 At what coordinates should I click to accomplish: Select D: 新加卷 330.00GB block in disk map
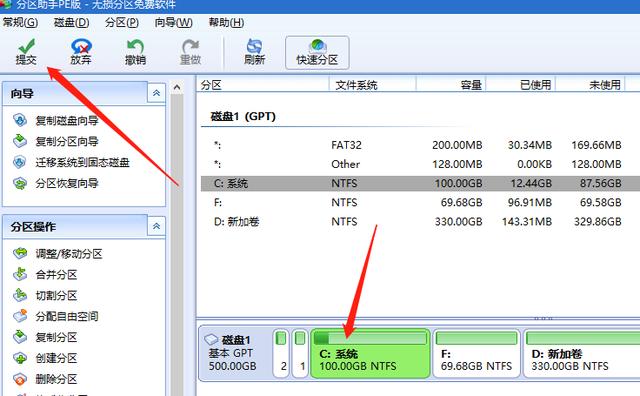(582, 353)
